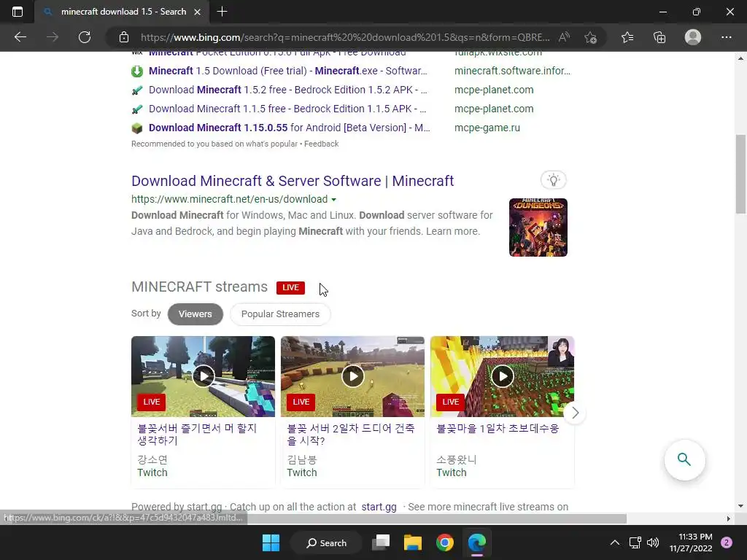Image resolution: width=747 pixels, height=560 pixels.
Task: Open the Favorites list icon
Action: point(627,37)
